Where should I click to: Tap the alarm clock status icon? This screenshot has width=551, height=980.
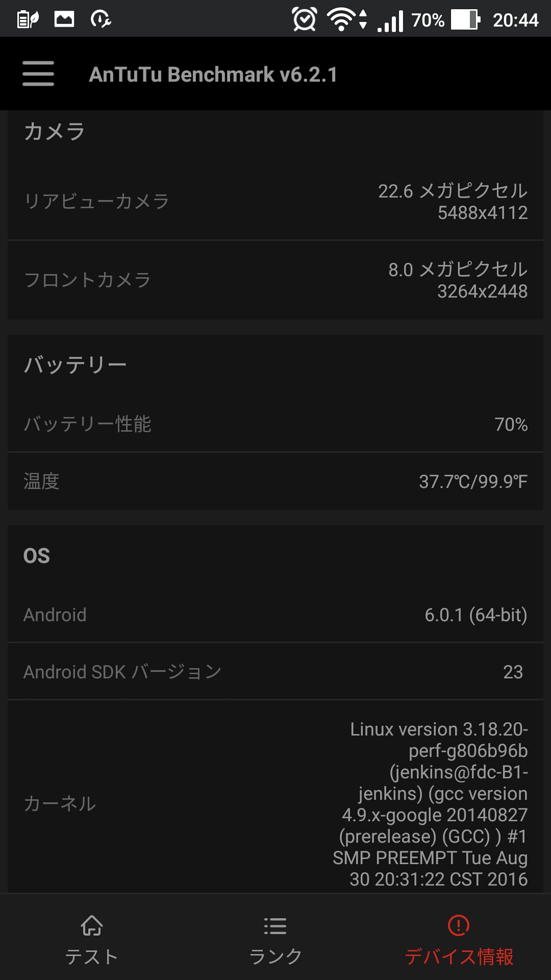click(x=305, y=19)
